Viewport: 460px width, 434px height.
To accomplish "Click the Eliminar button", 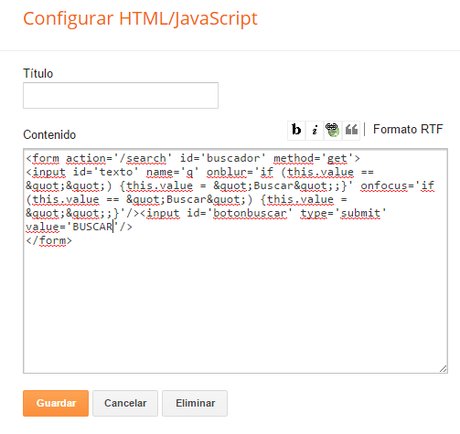I will pos(195,403).
